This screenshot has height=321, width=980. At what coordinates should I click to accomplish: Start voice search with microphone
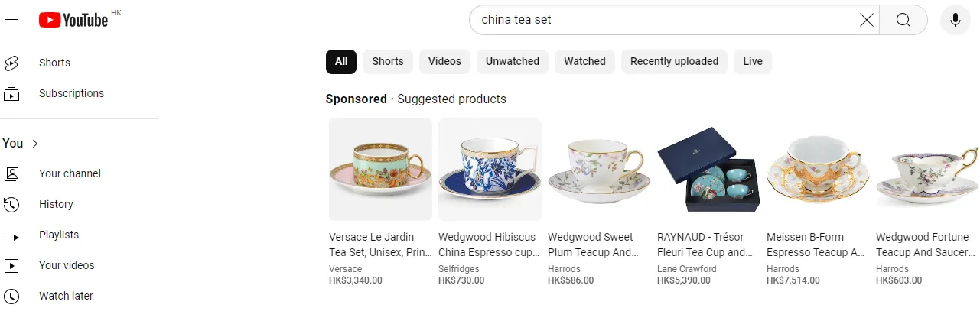click(x=955, y=20)
